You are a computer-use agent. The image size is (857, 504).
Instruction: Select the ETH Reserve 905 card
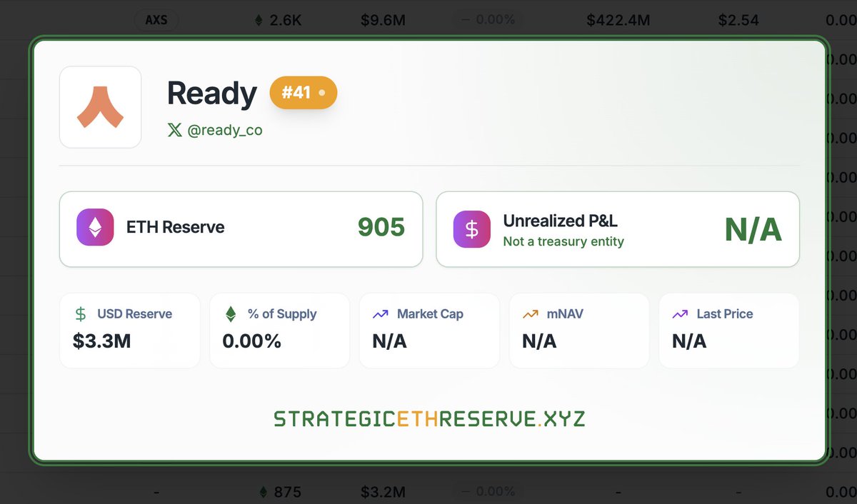point(241,229)
